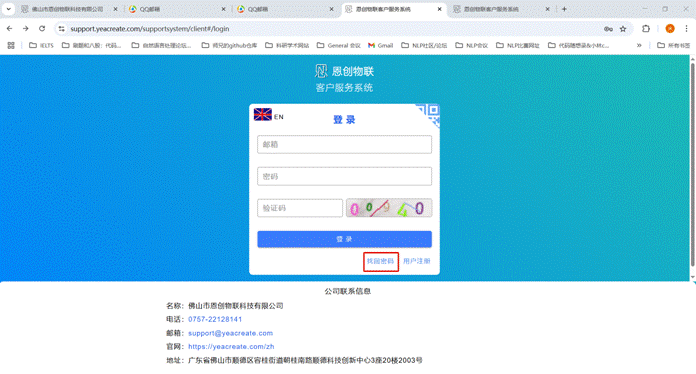This screenshot has height=374, width=696.
Task: Open the 用户注册 link
Action: [417, 261]
